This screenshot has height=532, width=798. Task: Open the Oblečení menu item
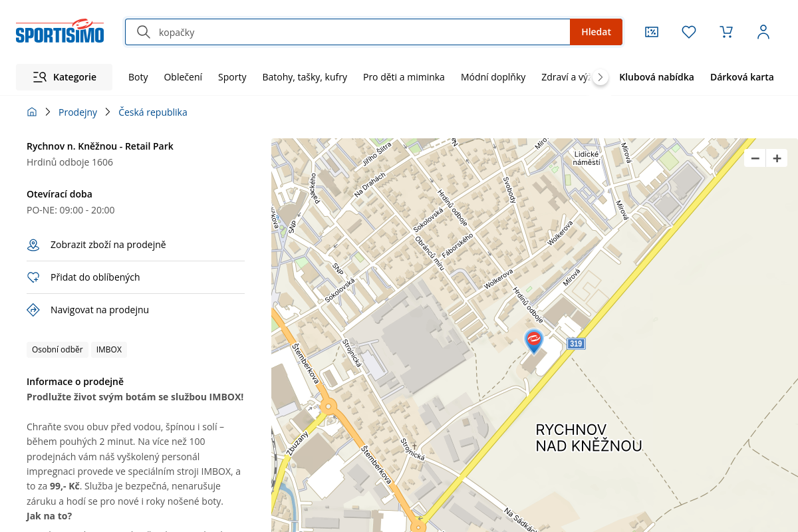(x=183, y=77)
